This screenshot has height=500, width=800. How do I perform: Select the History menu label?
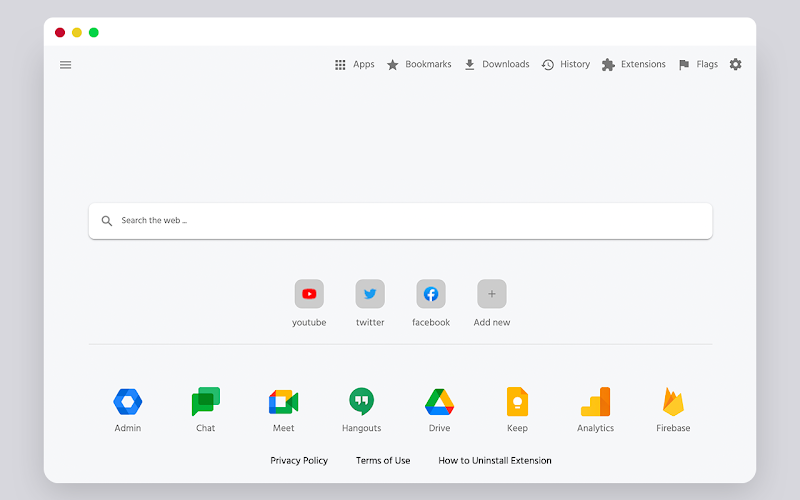[575, 64]
